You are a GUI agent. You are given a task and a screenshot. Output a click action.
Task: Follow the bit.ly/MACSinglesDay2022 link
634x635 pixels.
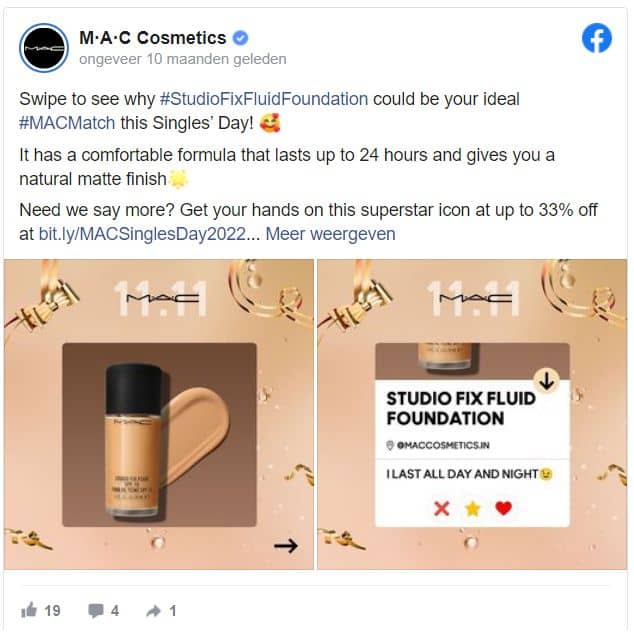(x=142, y=234)
